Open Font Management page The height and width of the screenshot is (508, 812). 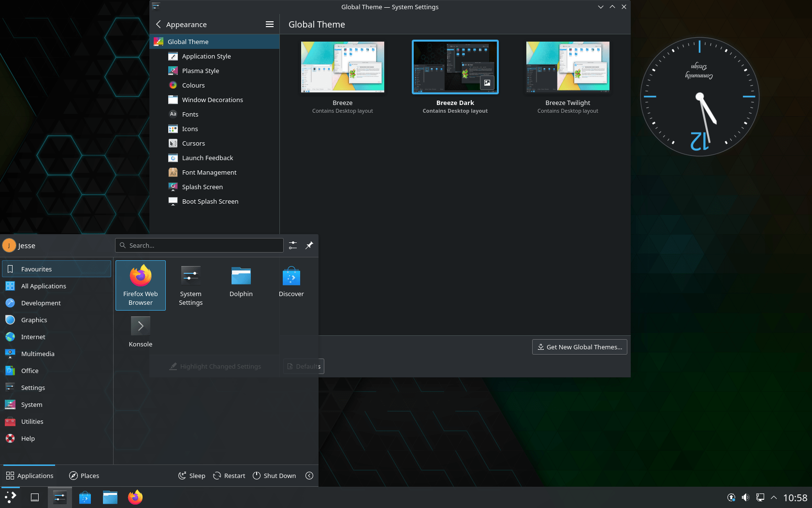pyautogui.click(x=215, y=172)
